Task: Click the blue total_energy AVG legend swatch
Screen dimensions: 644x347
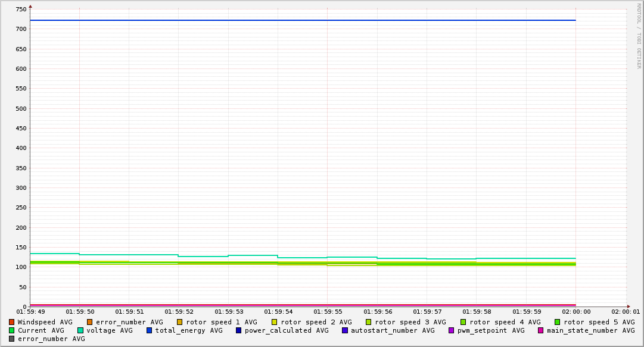Action: pos(150,330)
